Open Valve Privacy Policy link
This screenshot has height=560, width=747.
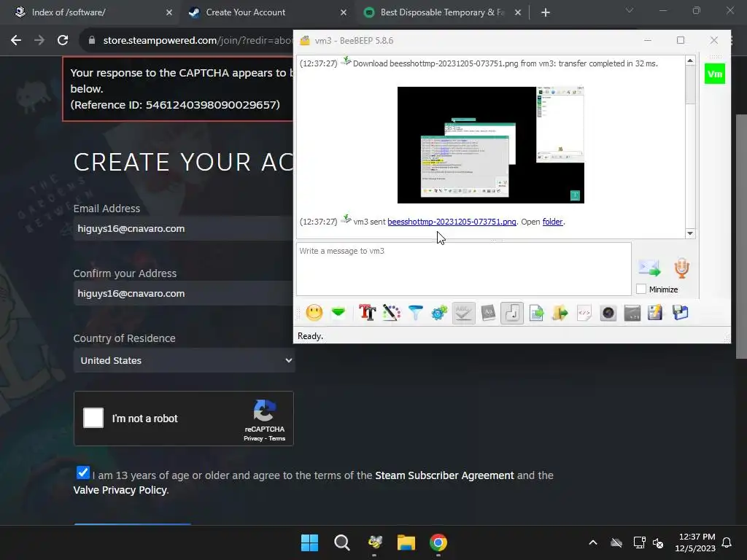[120, 490]
